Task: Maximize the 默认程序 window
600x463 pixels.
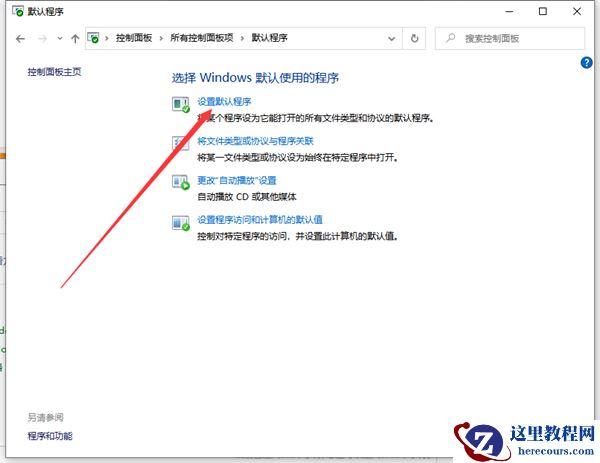Action: tap(543, 11)
